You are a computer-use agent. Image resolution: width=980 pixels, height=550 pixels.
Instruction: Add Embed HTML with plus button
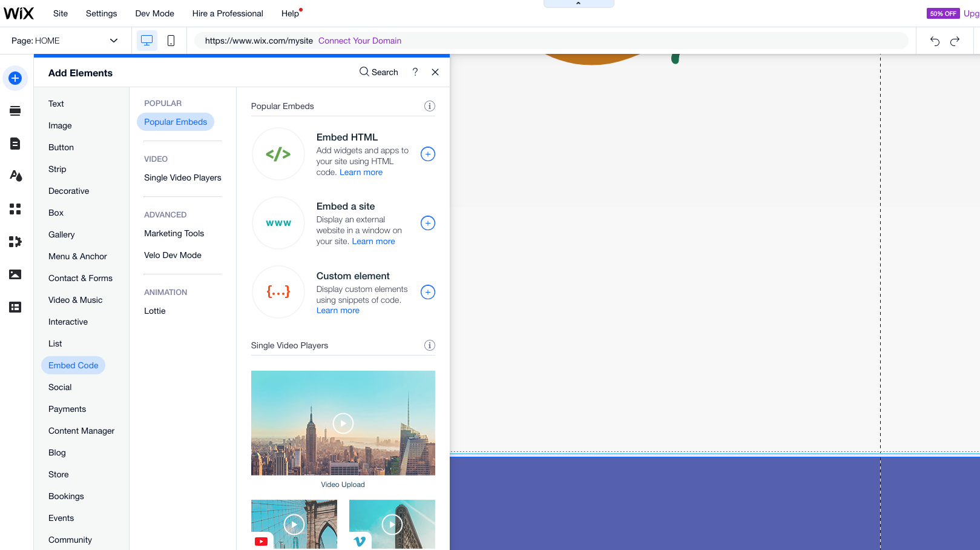click(428, 154)
